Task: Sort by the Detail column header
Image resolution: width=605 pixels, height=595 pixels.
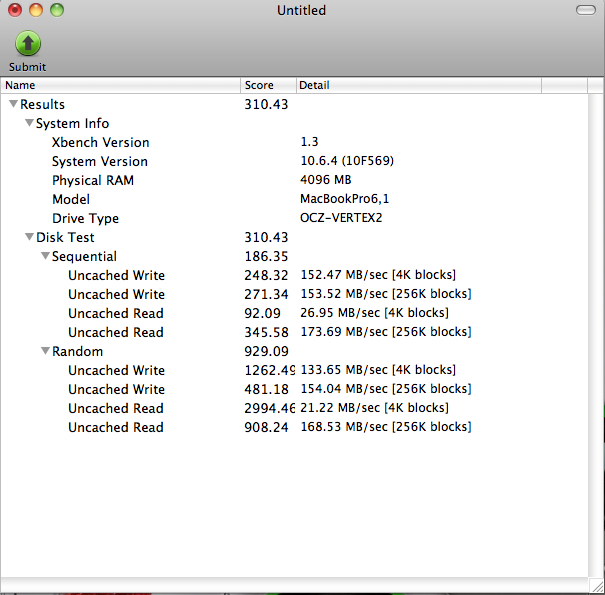Action: (x=419, y=85)
